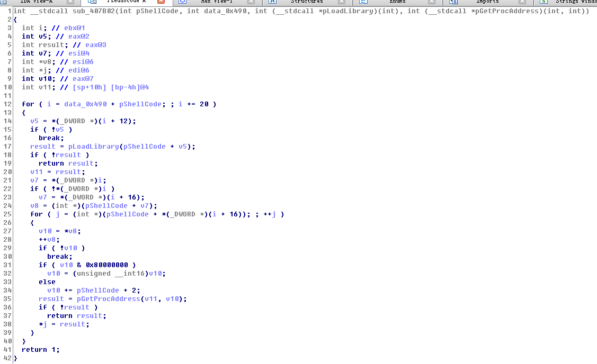Click 'result = pGetProcAddress(v11, v10);' line
Image resolution: width=597 pixels, height=364 pixels.
click(113, 299)
